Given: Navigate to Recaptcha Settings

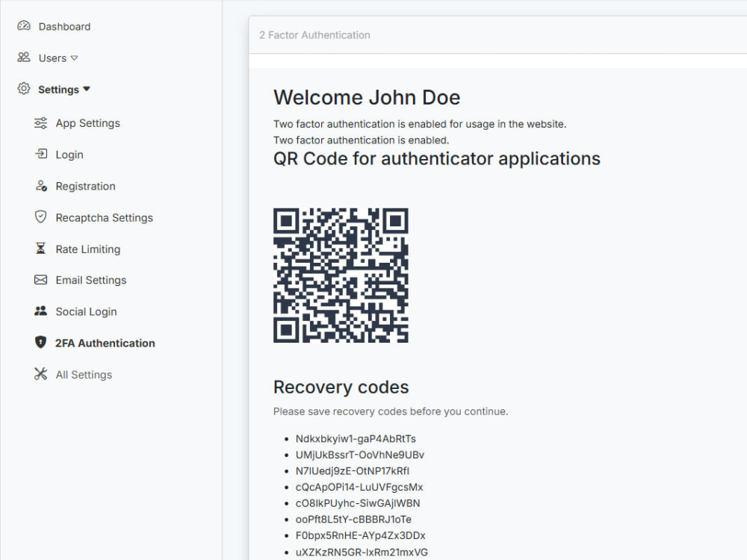Looking at the screenshot, I should (105, 217).
